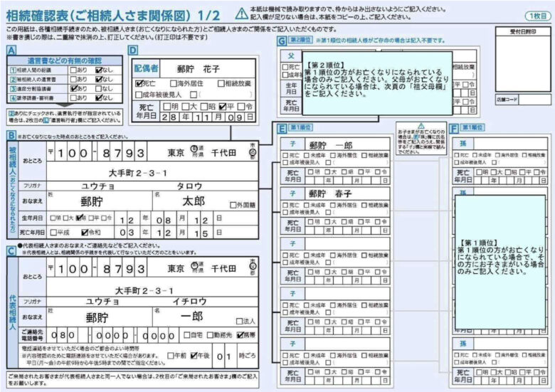Click the section A letter badge

click(x=11, y=51)
